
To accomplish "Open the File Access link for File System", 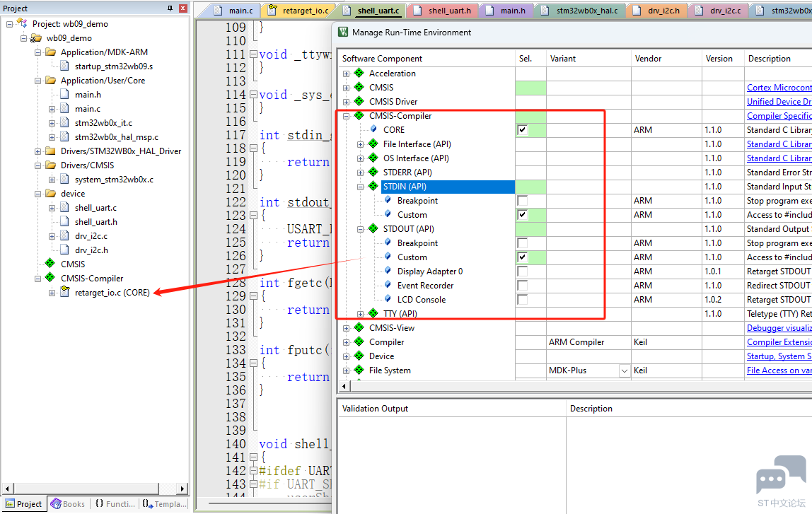I will coord(779,370).
